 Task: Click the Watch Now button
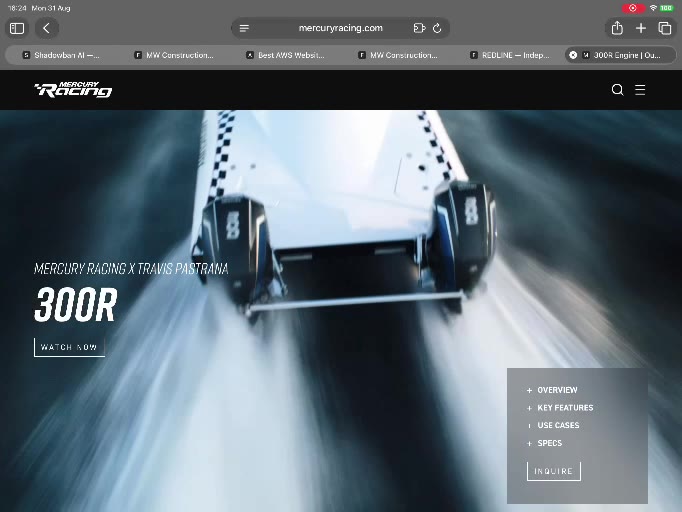[x=69, y=347]
